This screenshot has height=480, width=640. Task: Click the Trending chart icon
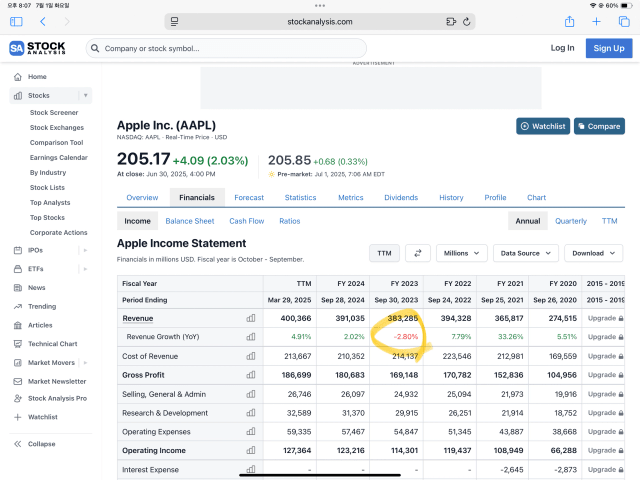click(x=18, y=307)
